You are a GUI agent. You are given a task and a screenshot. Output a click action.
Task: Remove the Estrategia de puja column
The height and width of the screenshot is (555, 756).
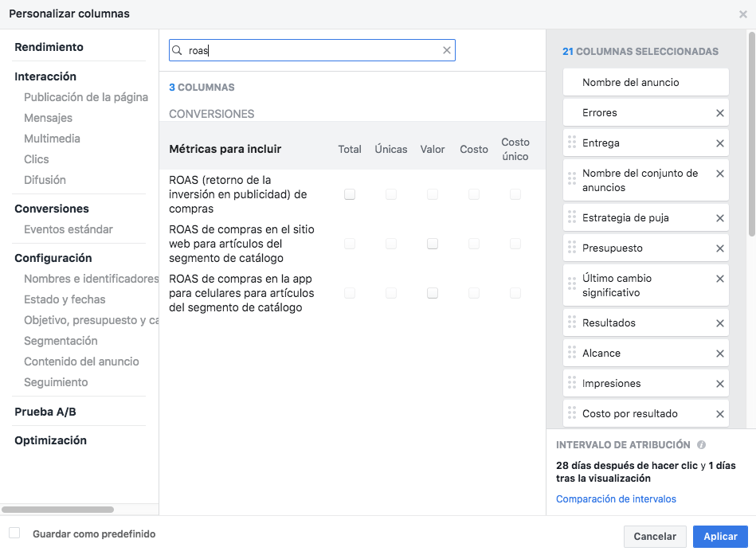pos(720,217)
